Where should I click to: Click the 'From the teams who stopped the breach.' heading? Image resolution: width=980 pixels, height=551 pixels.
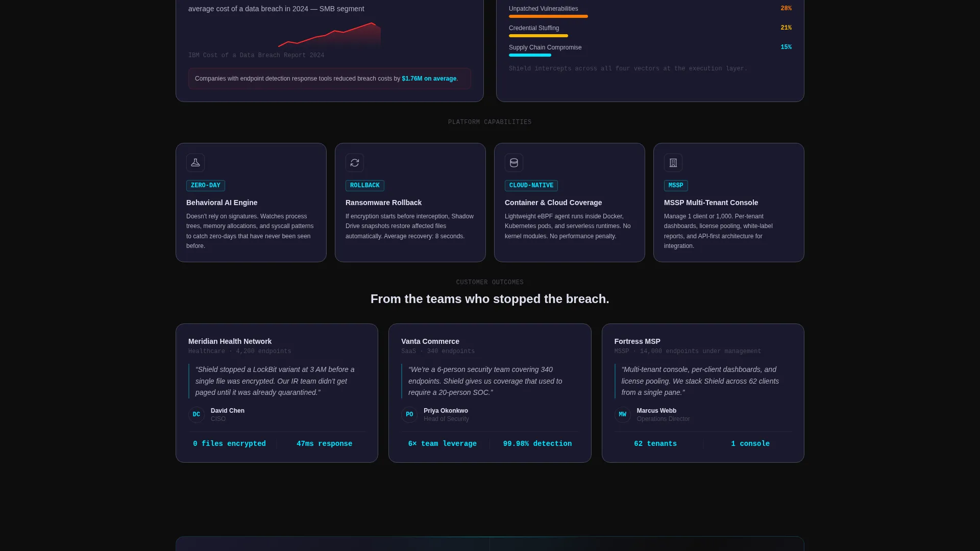click(490, 299)
